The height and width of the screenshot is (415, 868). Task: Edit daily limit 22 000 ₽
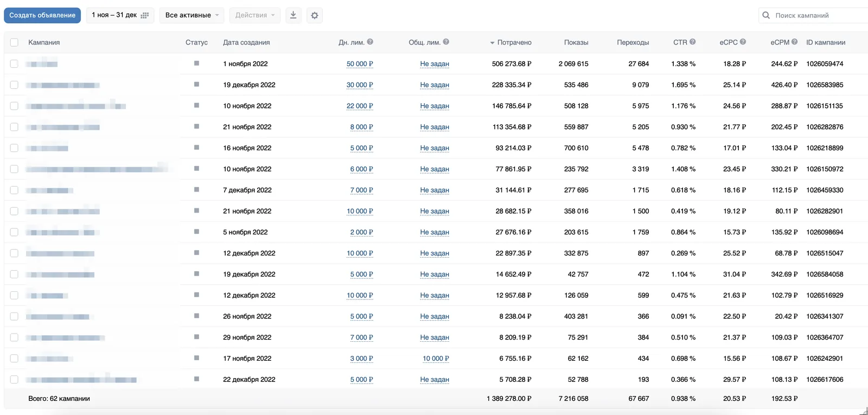pyautogui.click(x=360, y=106)
